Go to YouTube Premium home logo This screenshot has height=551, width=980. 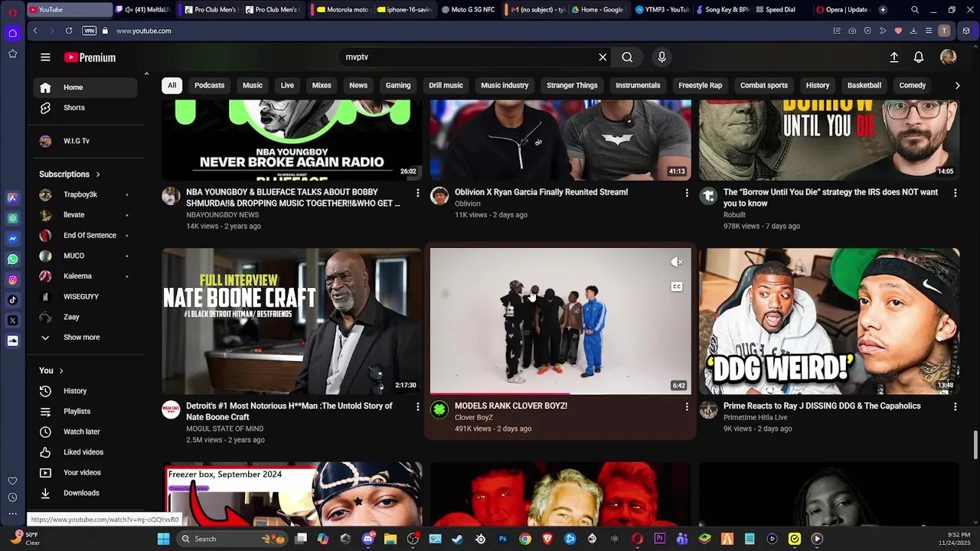90,57
